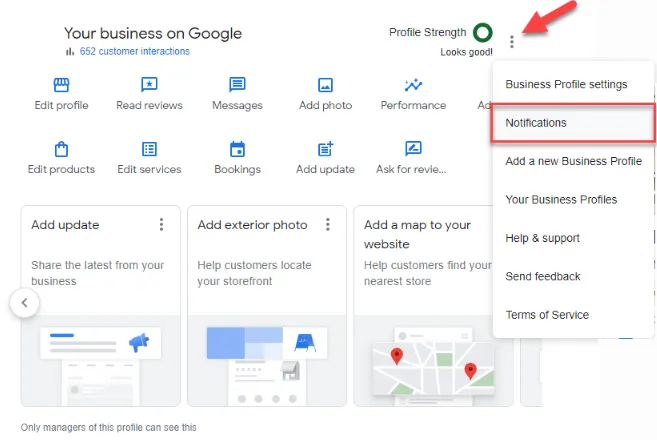Open Ask for reviews icon
Image resolution: width=657 pixels, height=440 pixels.
(x=413, y=149)
